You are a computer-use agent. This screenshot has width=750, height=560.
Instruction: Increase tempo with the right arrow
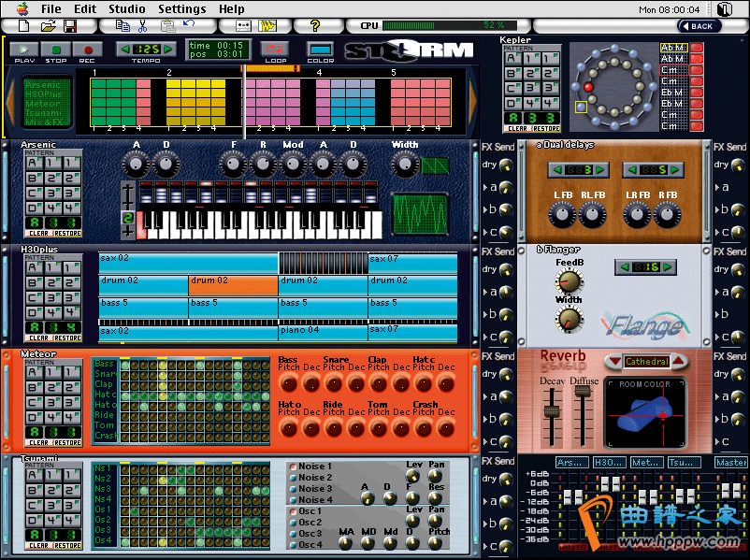pyautogui.click(x=168, y=49)
